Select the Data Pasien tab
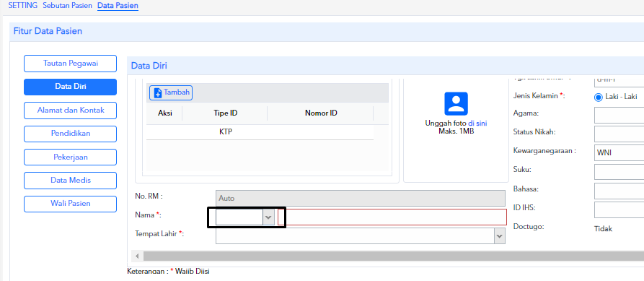This screenshot has height=281, width=644. (x=118, y=6)
